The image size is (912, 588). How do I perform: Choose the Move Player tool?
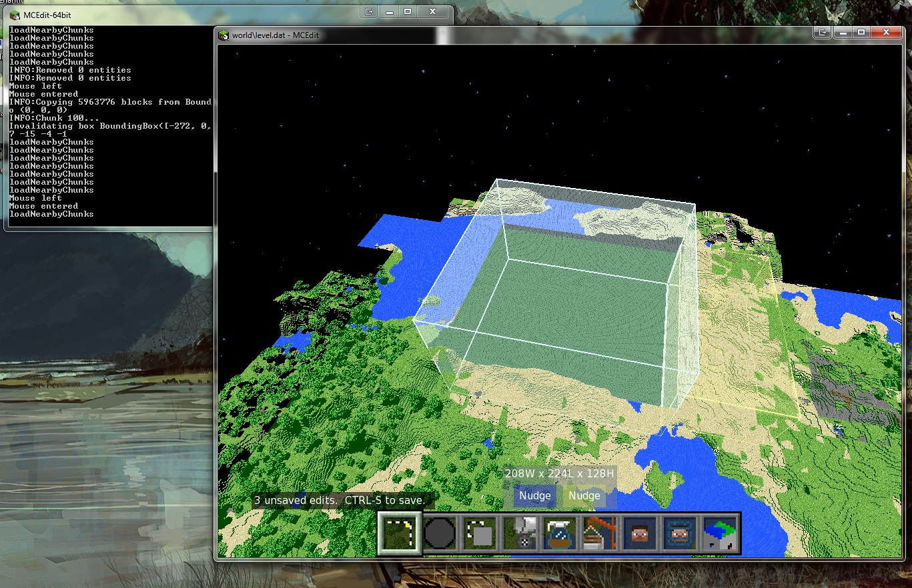point(640,533)
